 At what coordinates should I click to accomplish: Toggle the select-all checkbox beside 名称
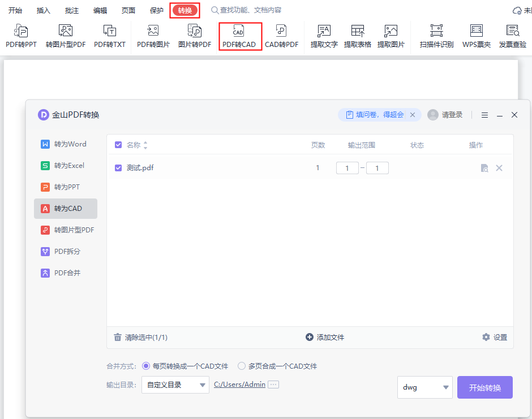coord(117,145)
